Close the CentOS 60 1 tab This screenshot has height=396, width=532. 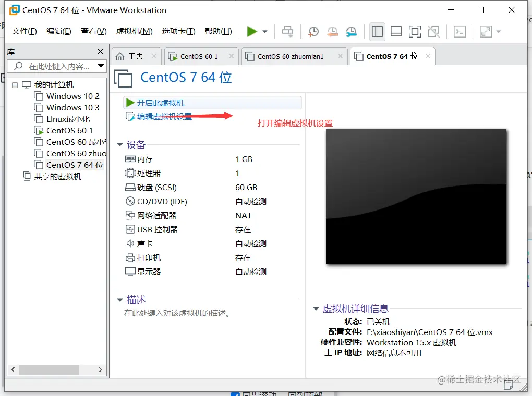pos(232,56)
